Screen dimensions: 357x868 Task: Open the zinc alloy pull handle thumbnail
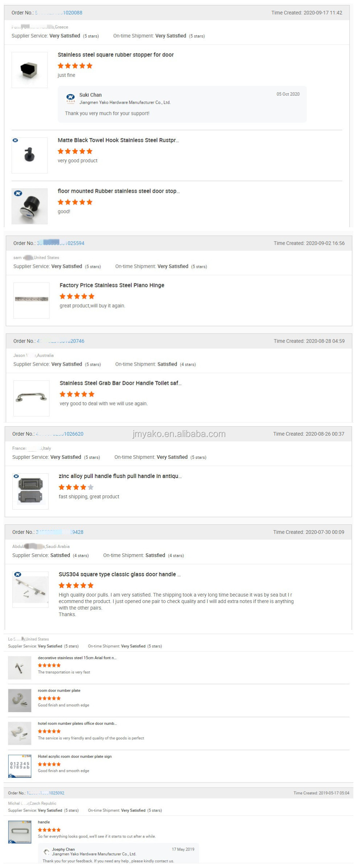pos(30,491)
